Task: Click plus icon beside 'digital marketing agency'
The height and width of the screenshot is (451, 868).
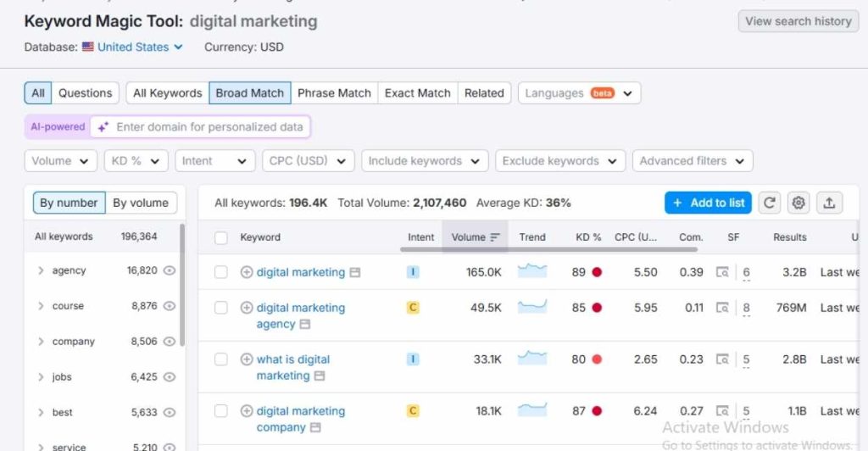Action: [x=247, y=308]
